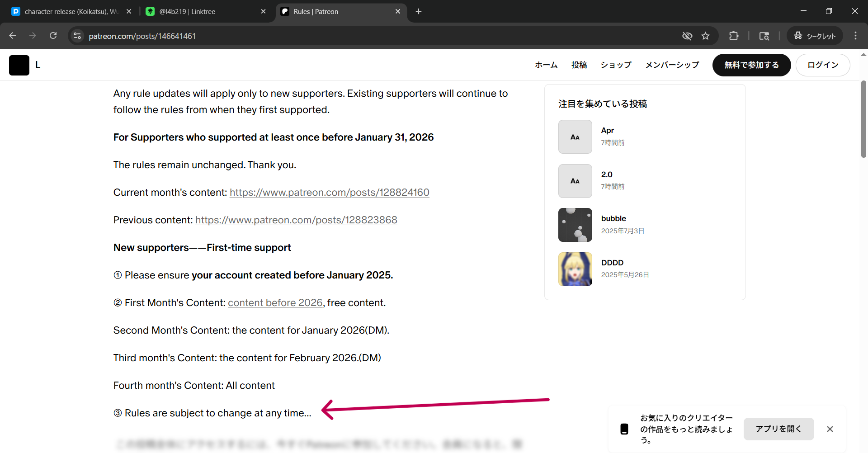Open the Chrome three-dot menu

click(855, 36)
